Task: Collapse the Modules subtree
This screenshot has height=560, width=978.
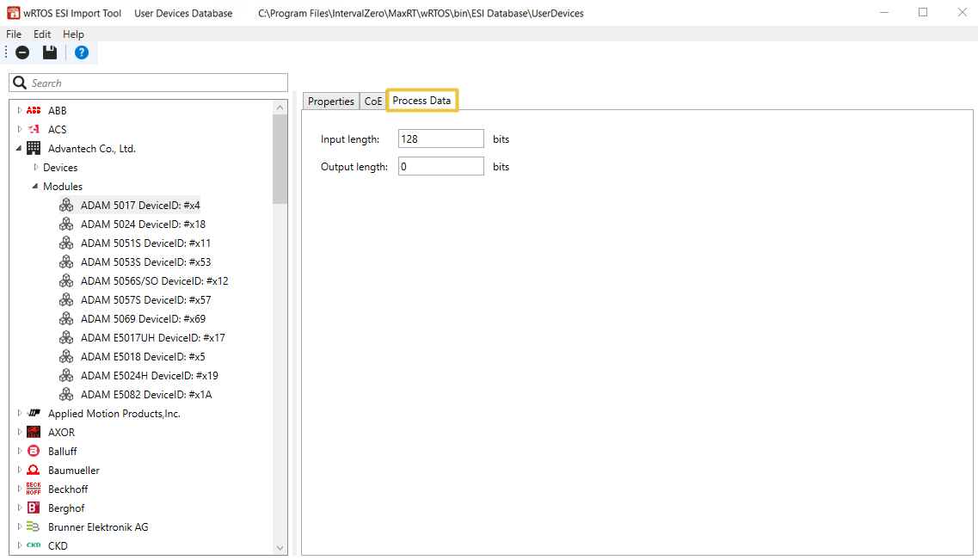Action: tap(35, 187)
